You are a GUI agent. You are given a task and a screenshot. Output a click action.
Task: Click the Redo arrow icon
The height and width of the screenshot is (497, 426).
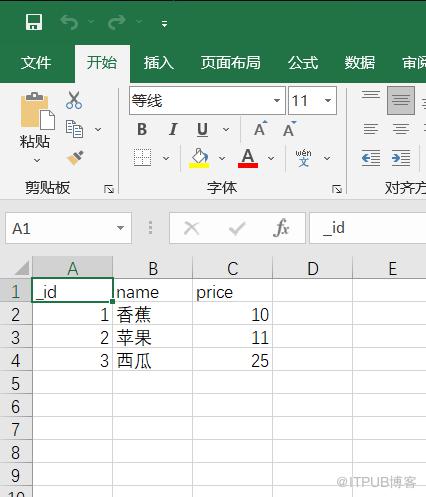click(117, 22)
